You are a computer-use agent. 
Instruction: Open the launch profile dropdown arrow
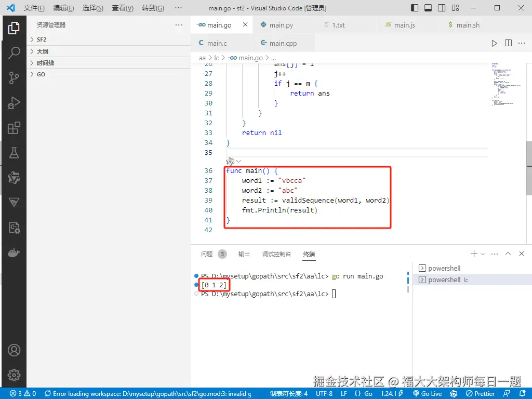pos(483,254)
